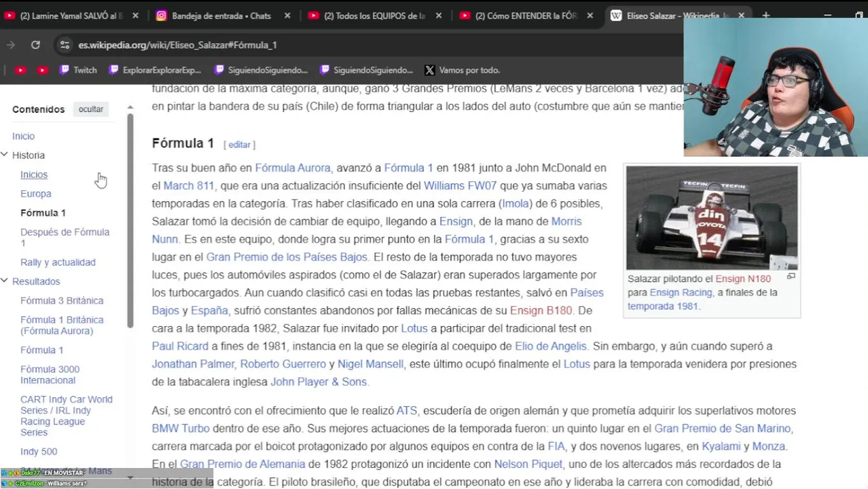868x489 pixels.
Task: Open Gran Premio de los Países Bajos link
Action: pos(287,257)
